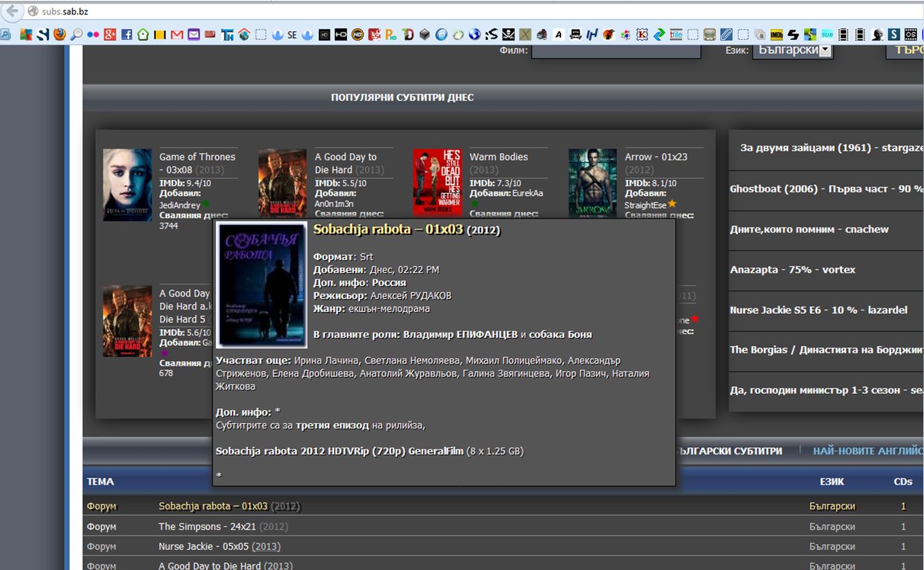Focus the Филм search input field
The width and height of the screenshot is (924, 570).
coord(616,50)
